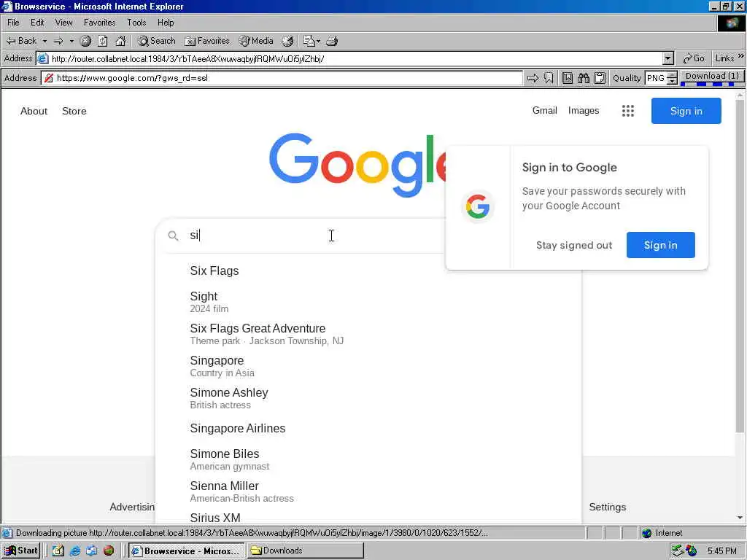Click the bookmarks page icon in Browservice bar
The image size is (747, 560).
click(568, 78)
